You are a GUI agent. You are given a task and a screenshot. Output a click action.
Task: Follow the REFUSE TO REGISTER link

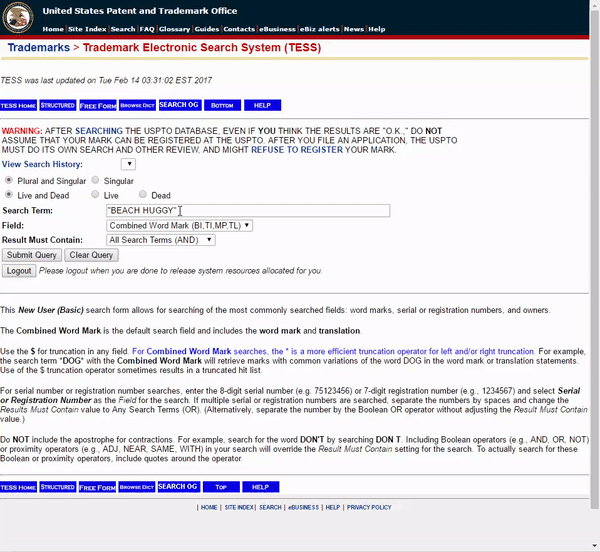(x=297, y=150)
